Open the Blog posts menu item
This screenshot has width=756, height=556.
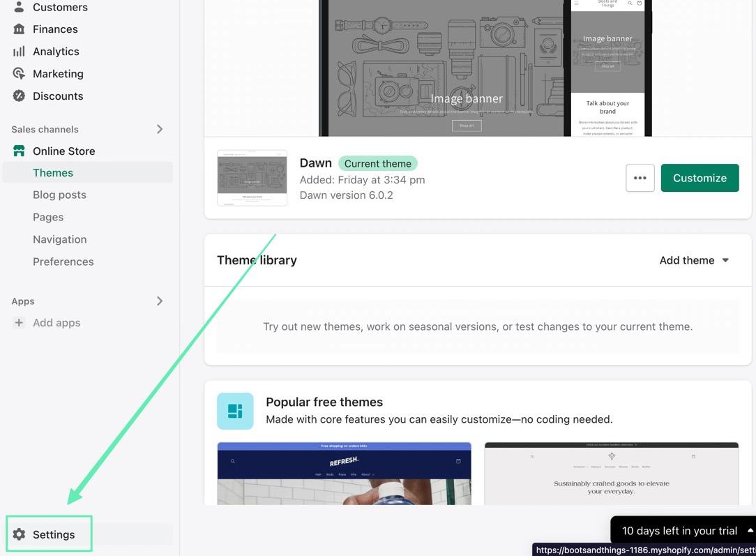[59, 195]
